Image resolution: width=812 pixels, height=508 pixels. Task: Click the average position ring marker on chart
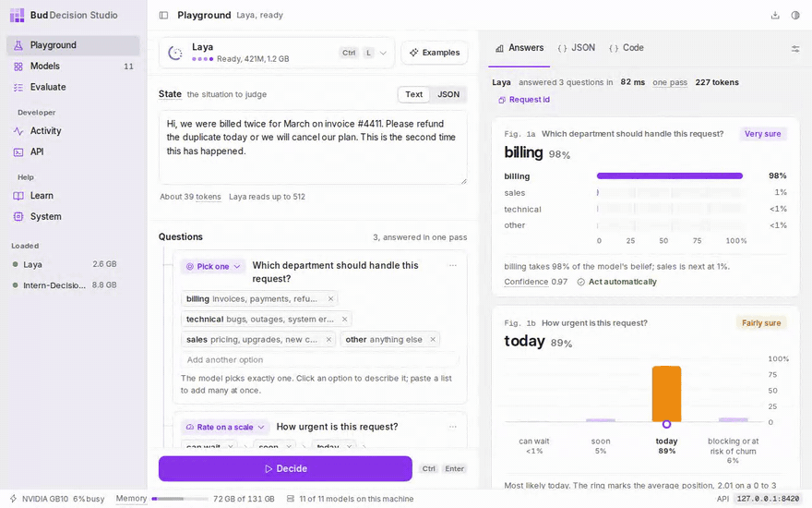coord(666,424)
